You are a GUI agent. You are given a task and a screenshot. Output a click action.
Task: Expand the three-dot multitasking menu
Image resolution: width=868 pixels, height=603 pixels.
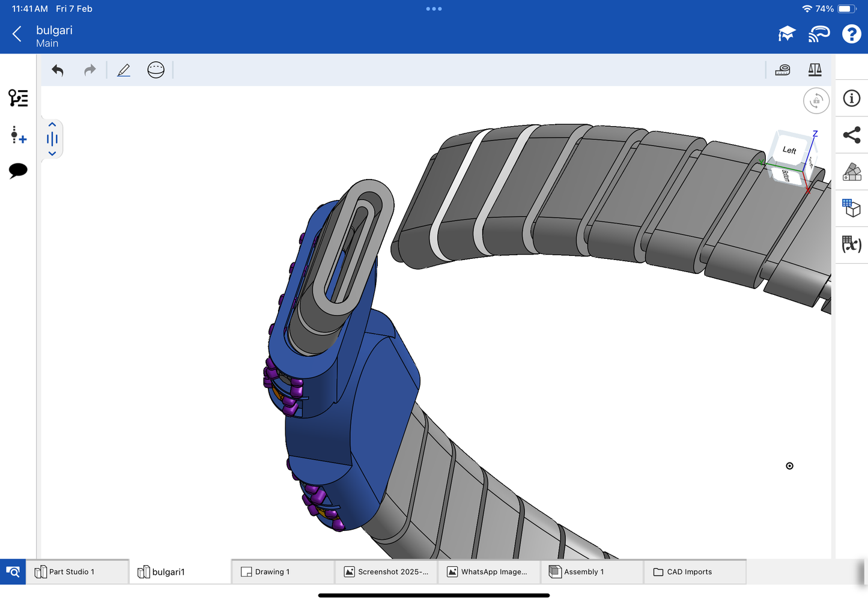coord(434,9)
